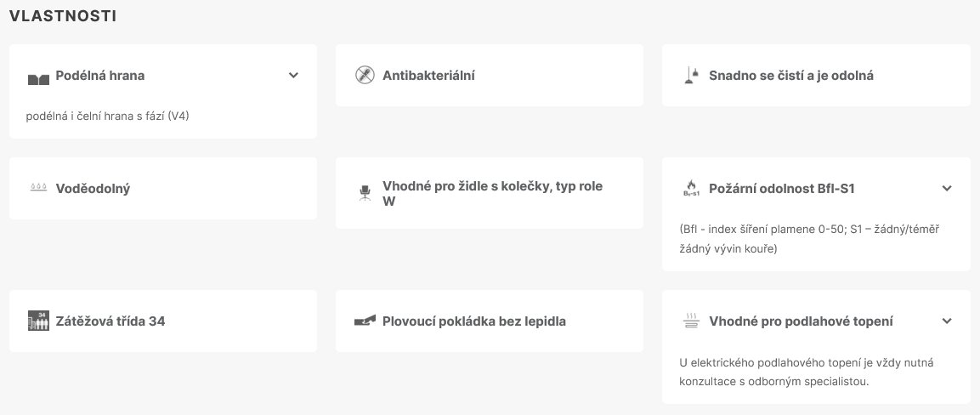Click the underfloor heating icon
Screen dimensions: 980x415
[691, 321]
